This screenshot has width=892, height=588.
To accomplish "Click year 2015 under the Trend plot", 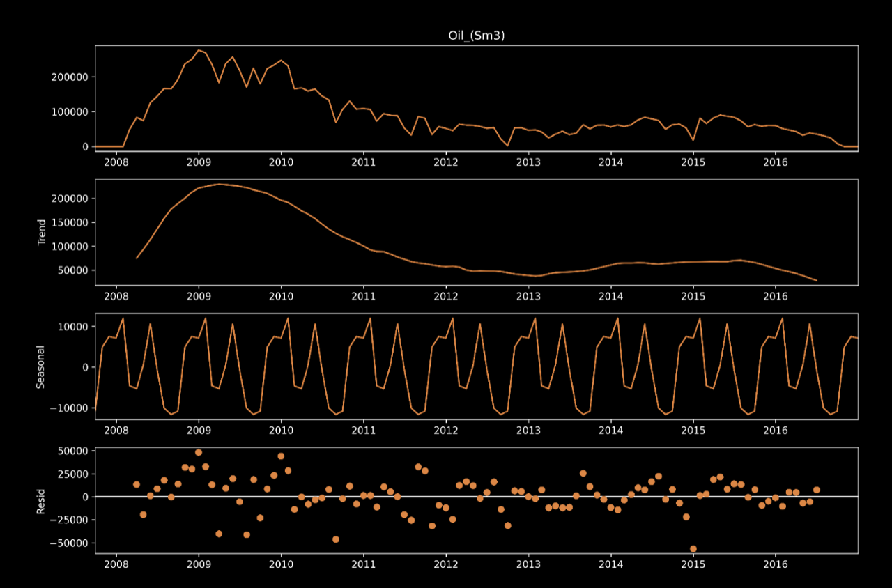I will point(693,297).
